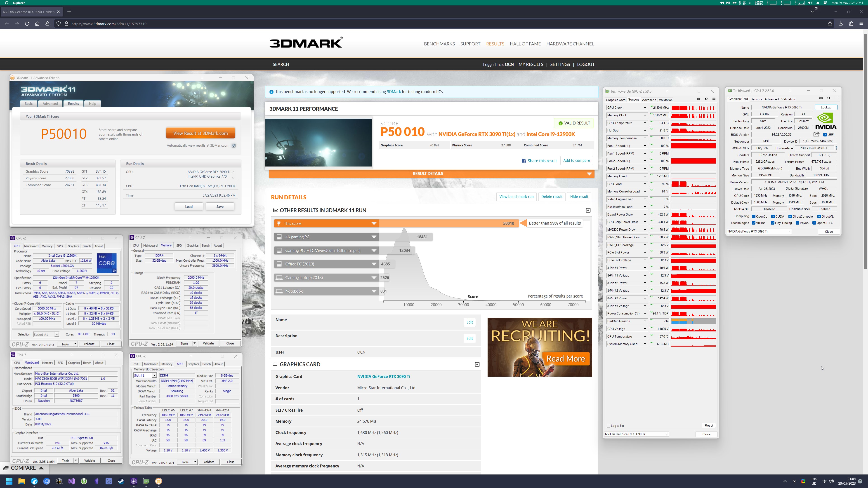Screen dimensions: 868x488
Task: Collapse the Graphics Card section with the square icon
Action: click(x=477, y=364)
